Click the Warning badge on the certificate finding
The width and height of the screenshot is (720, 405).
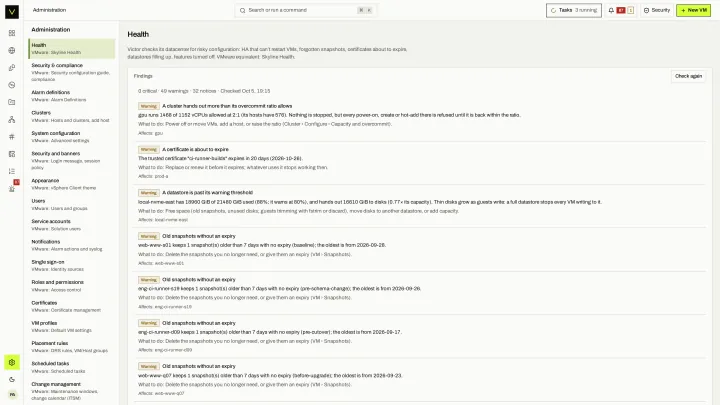click(149, 149)
